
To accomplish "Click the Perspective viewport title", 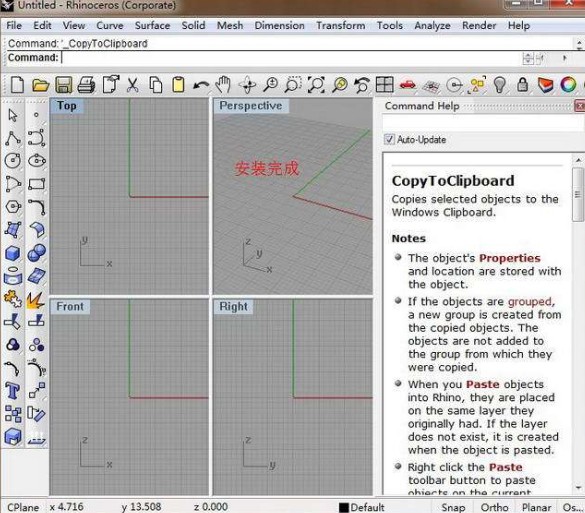I will 251,106.
